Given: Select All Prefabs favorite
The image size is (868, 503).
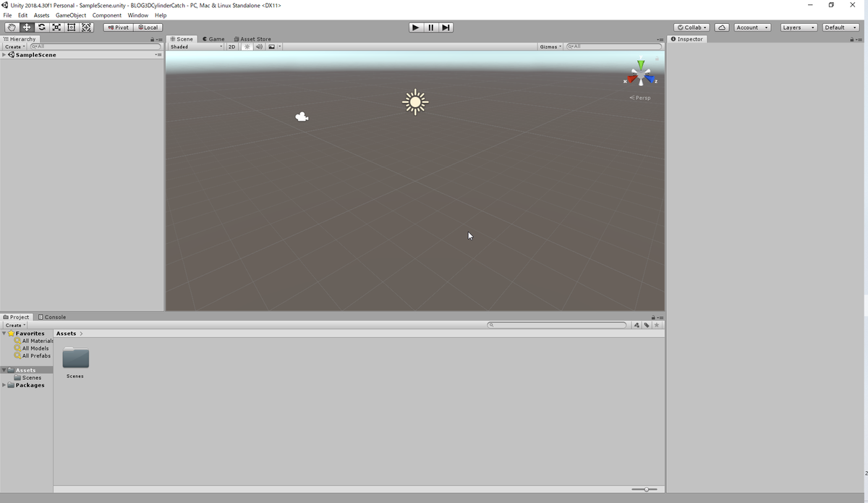Looking at the screenshot, I should (33, 355).
